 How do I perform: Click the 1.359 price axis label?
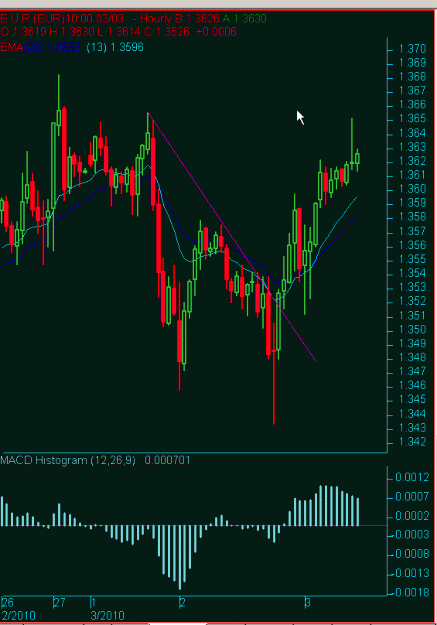[x=413, y=203]
